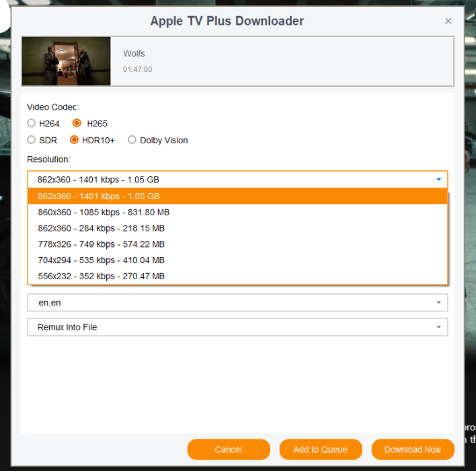Choose the SDR option
Viewport: 476px width, 471px height.
pos(32,141)
